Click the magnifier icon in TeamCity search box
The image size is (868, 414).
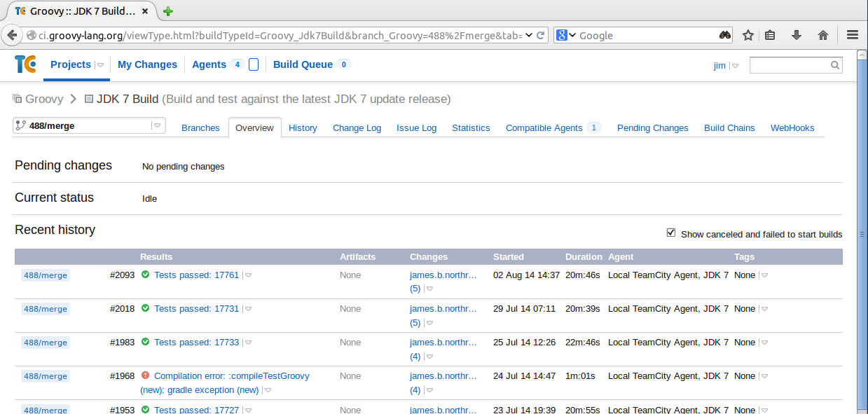[x=835, y=65]
